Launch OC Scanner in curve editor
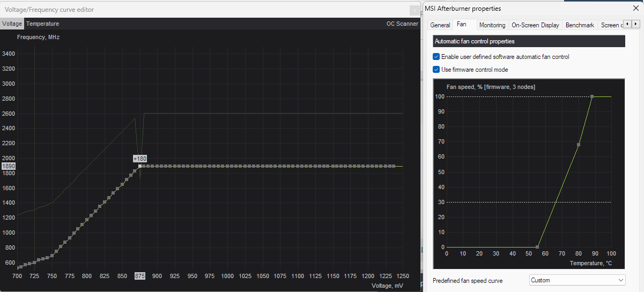The width and height of the screenshot is (644, 292). [402, 24]
